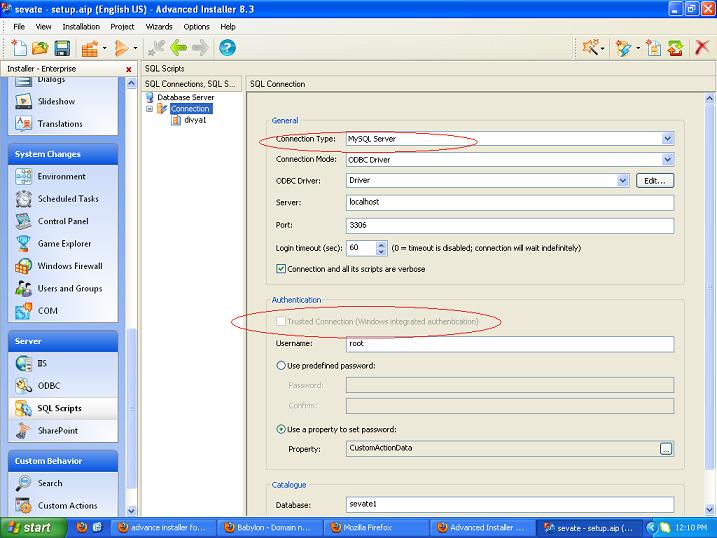Open the IIS server page
Viewport: 717px width, 538px height.
click(42, 363)
